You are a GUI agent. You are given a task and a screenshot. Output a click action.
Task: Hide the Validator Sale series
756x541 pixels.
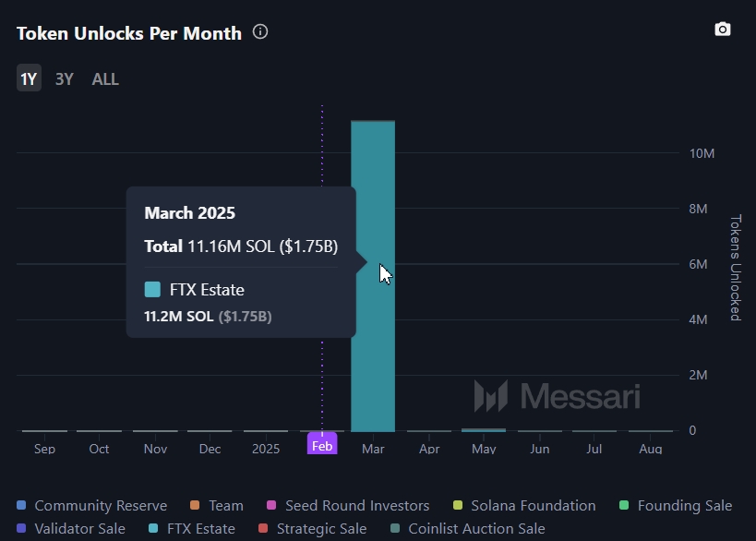(70, 529)
